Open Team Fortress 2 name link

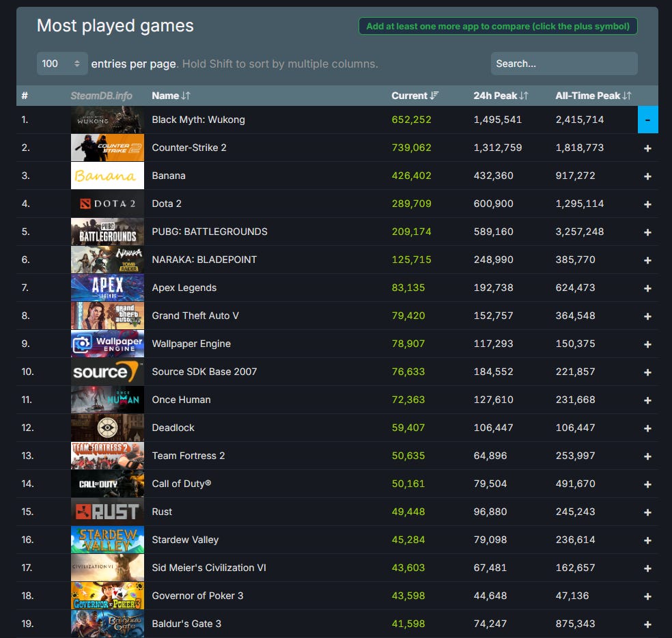tap(188, 456)
